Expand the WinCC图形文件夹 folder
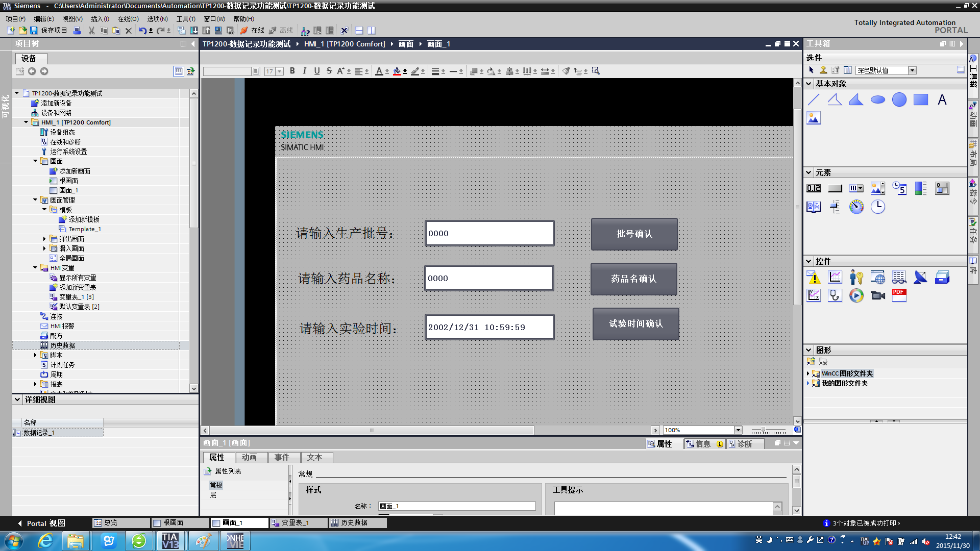 [808, 373]
